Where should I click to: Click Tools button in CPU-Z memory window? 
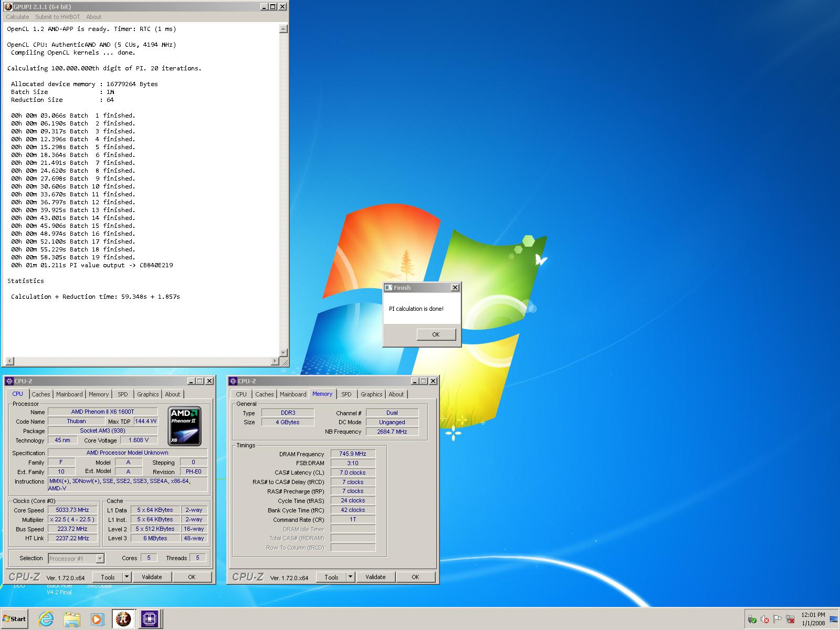click(331, 577)
